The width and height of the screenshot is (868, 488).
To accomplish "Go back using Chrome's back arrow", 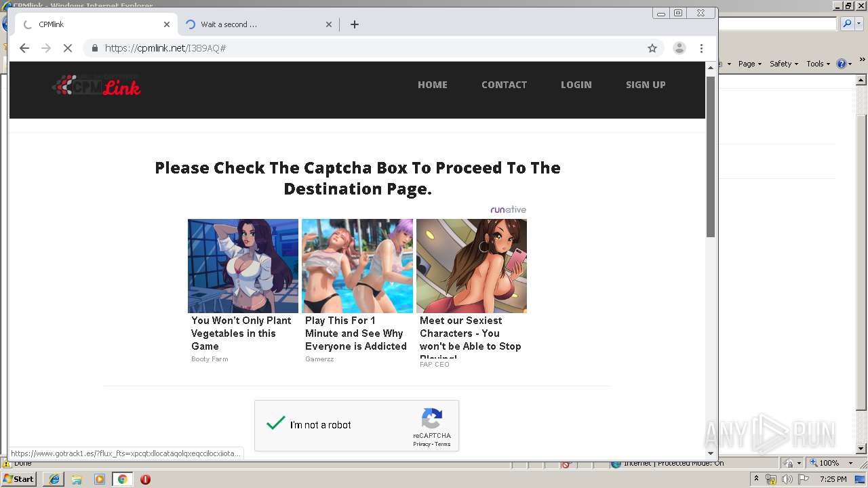I will 24,48.
